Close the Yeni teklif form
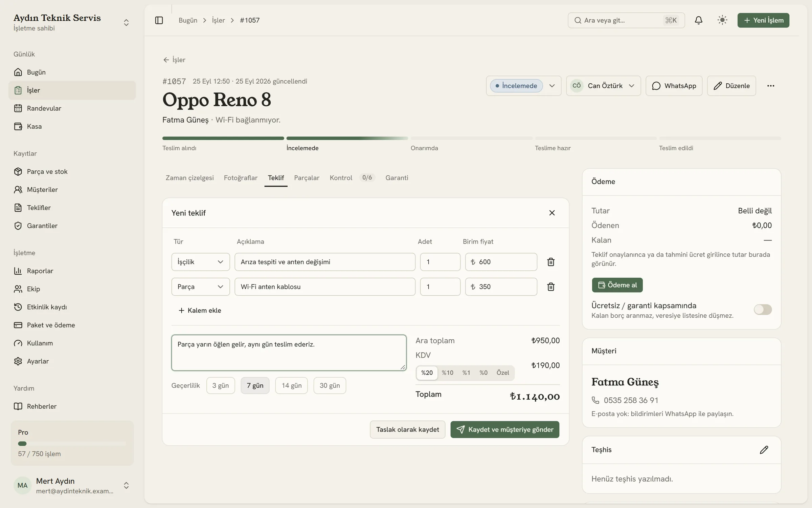The width and height of the screenshot is (812, 508). 552,213
